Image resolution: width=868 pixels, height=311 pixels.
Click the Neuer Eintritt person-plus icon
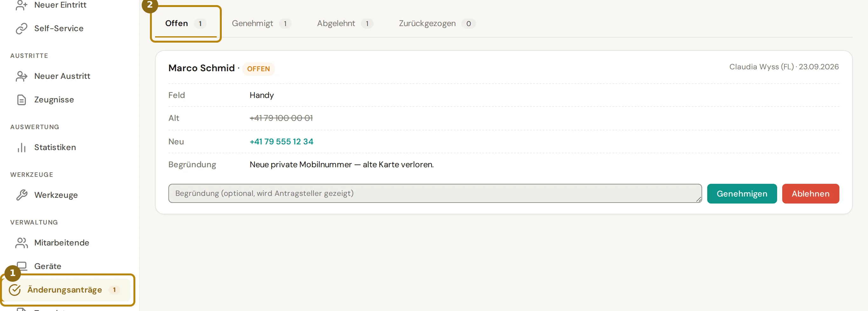coord(22,5)
